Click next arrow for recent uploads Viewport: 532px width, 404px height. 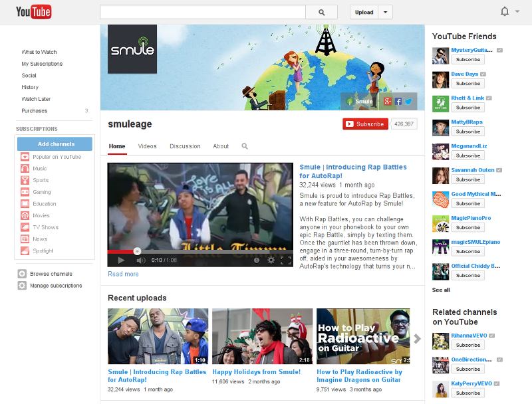click(418, 338)
